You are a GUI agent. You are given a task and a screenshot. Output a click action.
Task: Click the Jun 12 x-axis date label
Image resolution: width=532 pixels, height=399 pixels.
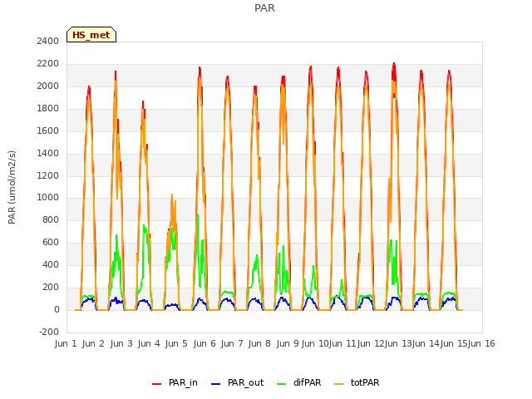click(371, 343)
